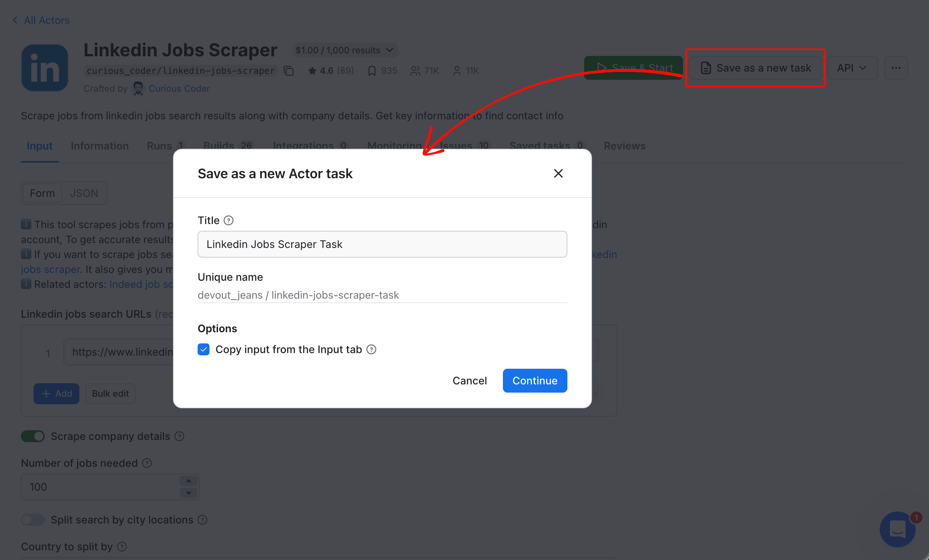Click the document icon on Save as a new task
929x560 pixels.
click(706, 68)
